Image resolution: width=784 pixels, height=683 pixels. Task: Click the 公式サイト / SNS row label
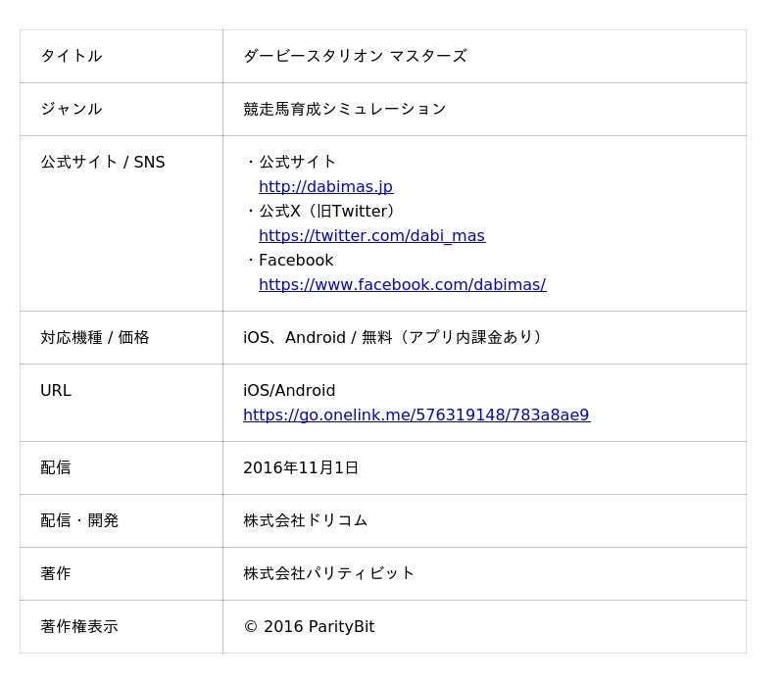pos(102,162)
